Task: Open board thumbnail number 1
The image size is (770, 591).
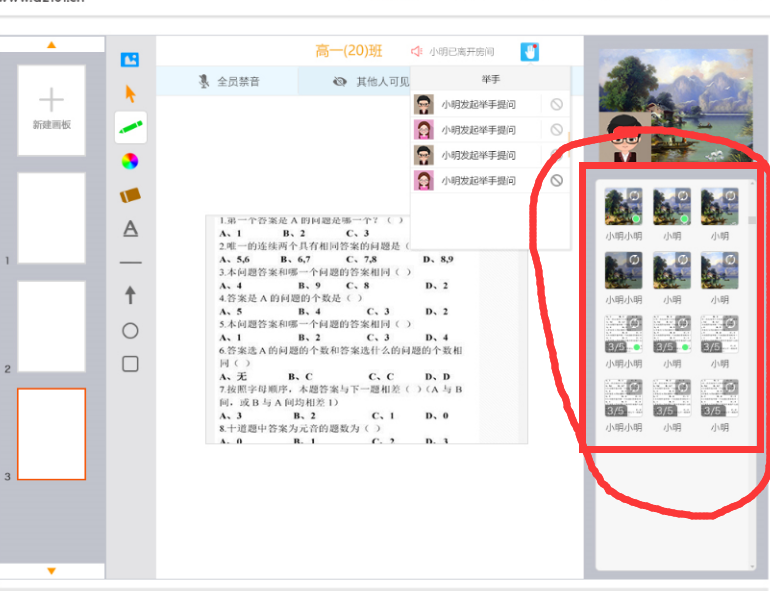Action: pos(52,218)
